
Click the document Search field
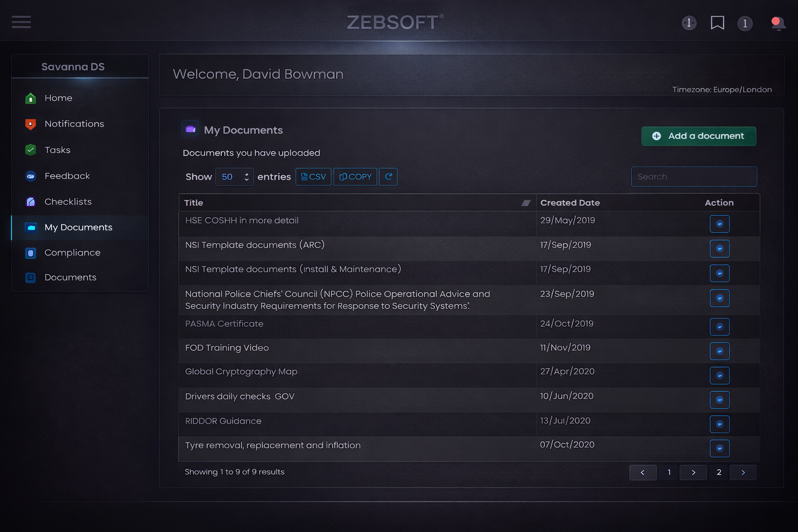click(694, 177)
